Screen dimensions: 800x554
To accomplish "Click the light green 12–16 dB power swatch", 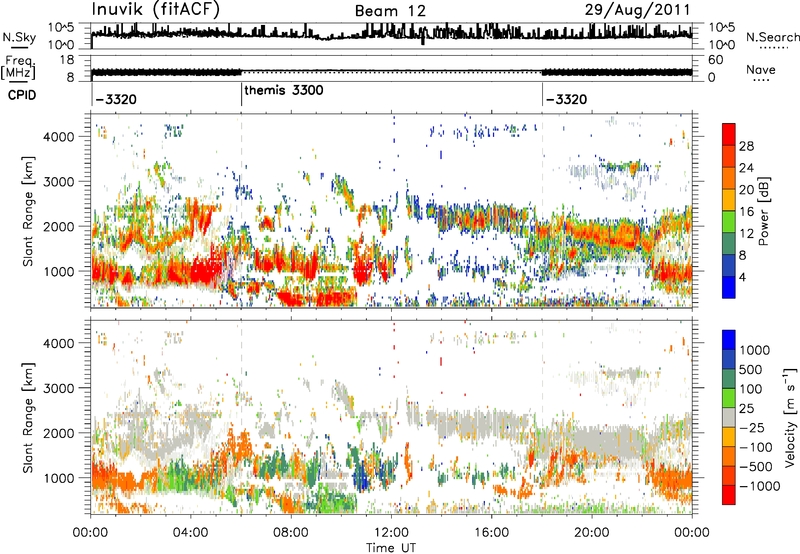I will (x=729, y=222).
